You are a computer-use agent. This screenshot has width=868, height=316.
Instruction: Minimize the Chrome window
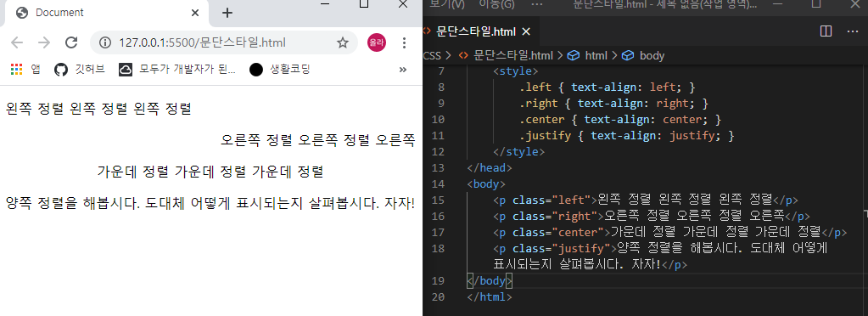coord(326,4)
